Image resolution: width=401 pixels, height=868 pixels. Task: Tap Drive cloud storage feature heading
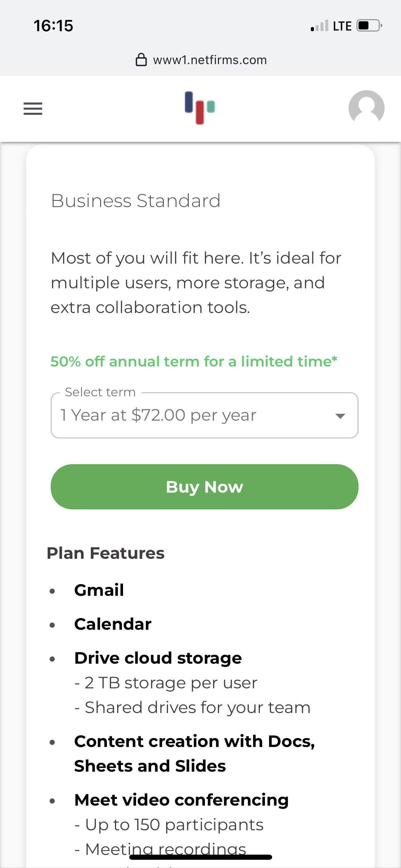(x=158, y=658)
